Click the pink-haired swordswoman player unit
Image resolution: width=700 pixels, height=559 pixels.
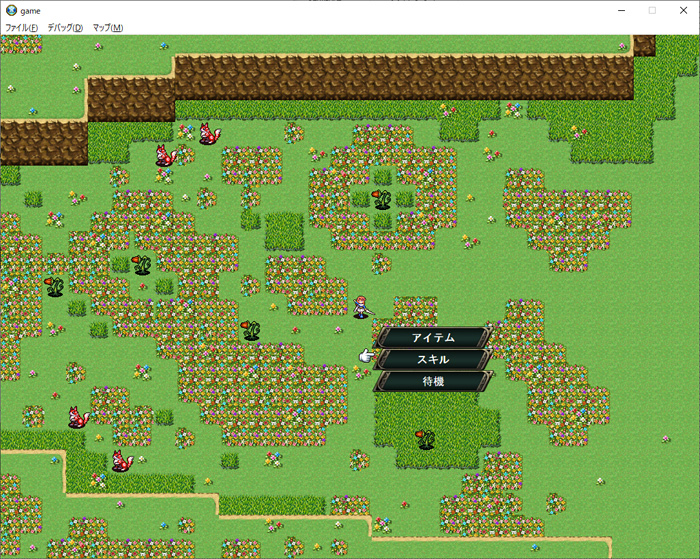(x=362, y=307)
